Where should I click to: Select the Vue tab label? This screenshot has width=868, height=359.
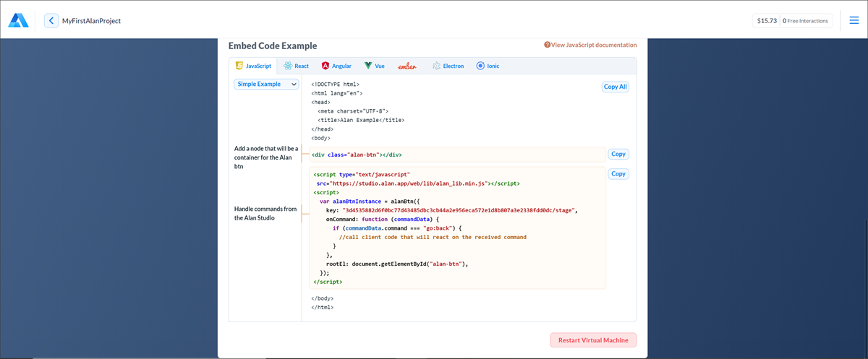pyautogui.click(x=380, y=66)
